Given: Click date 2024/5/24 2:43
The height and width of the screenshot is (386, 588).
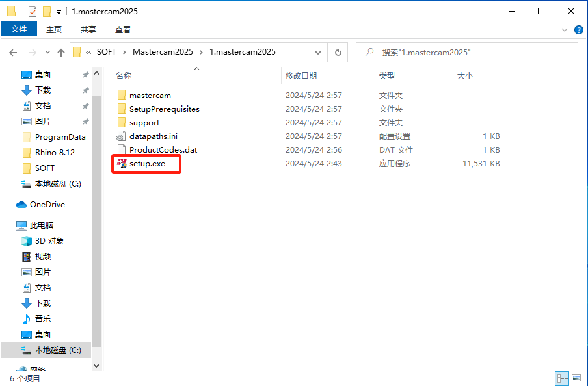Looking at the screenshot, I should [x=314, y=164].
